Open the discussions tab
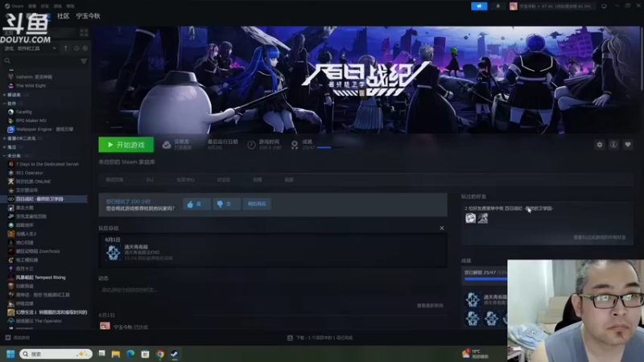Viewport: 644px width, 362px height. click(x=224, y=179)
